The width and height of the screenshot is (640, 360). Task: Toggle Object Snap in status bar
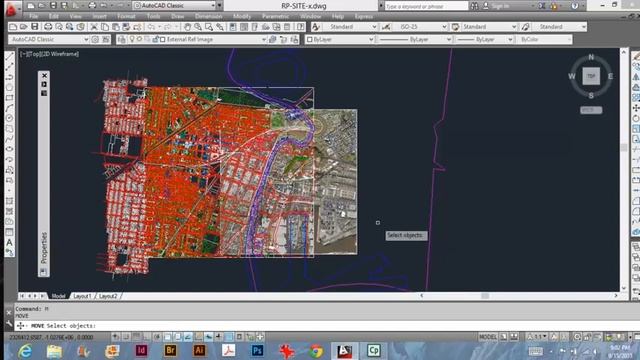pos(167,337)
